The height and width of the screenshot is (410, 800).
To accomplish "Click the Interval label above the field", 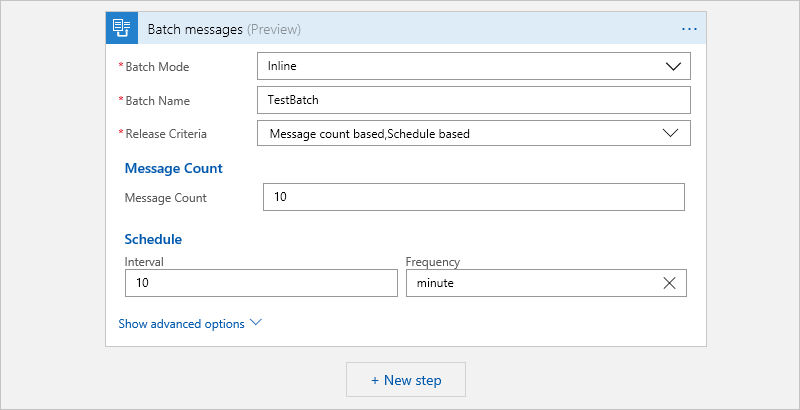I will point(144,262).
